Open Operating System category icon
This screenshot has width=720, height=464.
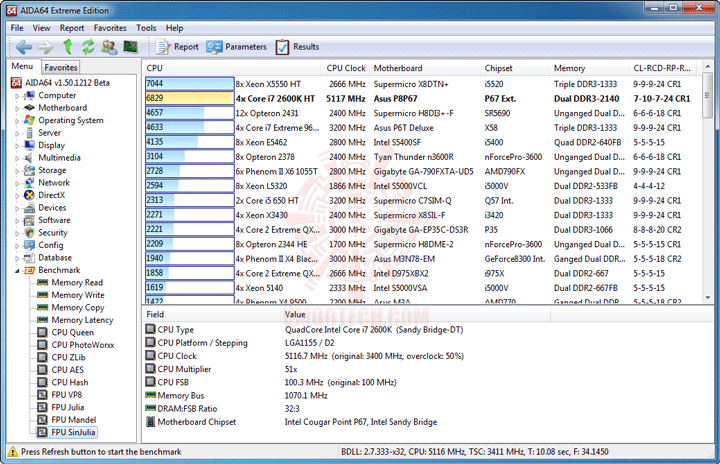[29, 120]
